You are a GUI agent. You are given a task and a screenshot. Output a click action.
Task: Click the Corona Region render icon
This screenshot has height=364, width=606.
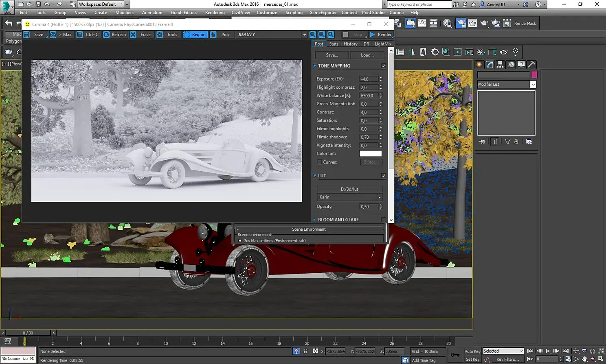pyautogui.click(x=187, y=35)
